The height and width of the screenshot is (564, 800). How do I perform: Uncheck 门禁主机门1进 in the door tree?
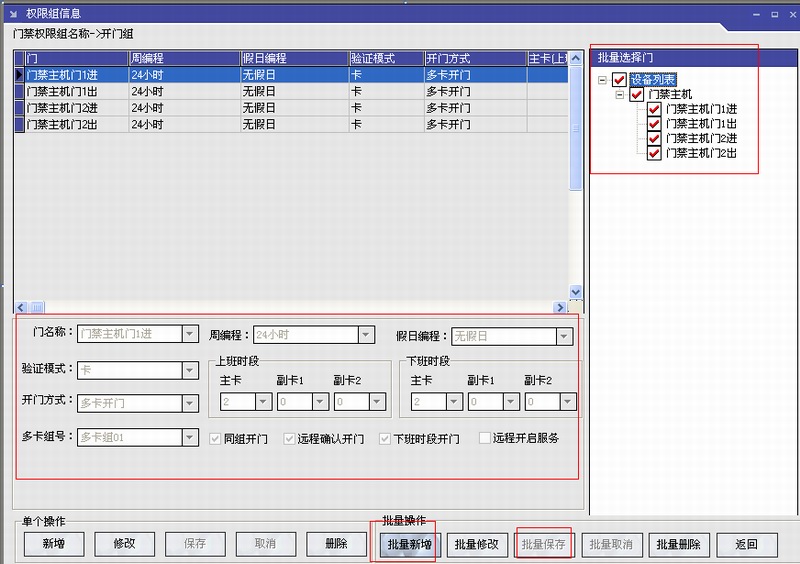pos(654,109)
